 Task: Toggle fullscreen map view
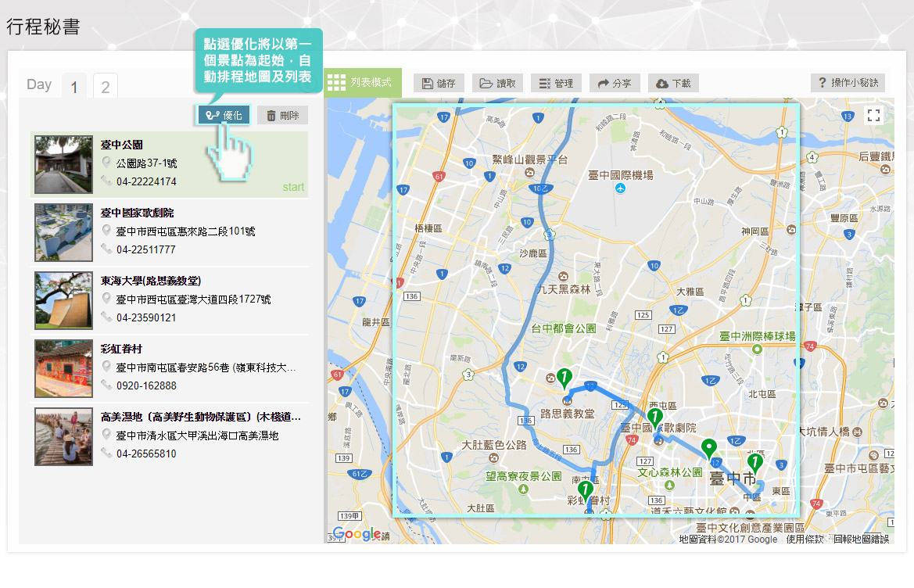874,117
